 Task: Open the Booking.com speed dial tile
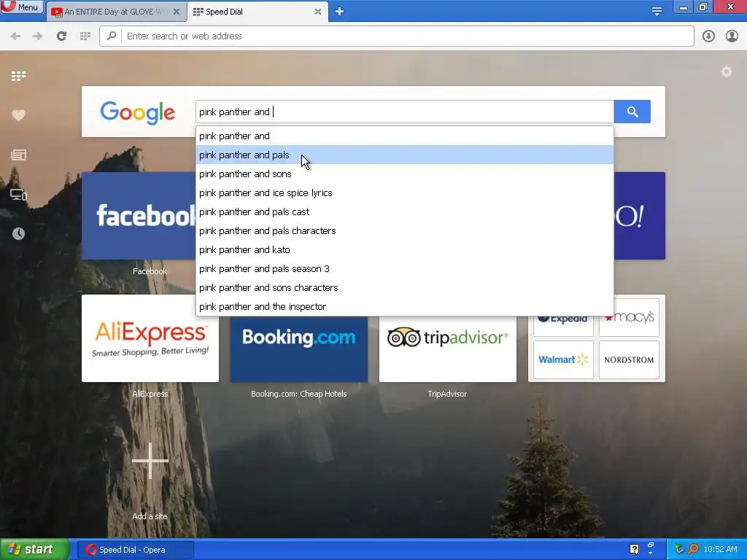(x=298, y=349)
